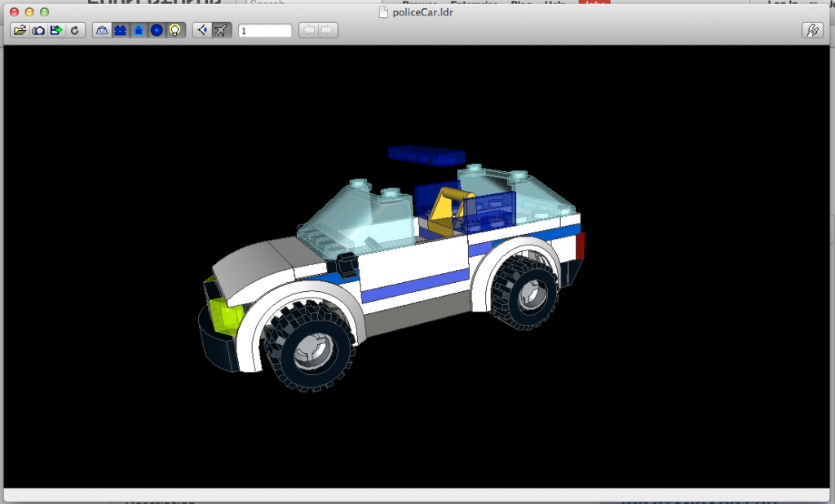This screenshot has height=504, width=835.
Task: Minimize the policeCar.ldr window
Action: [x=29, y=11]
